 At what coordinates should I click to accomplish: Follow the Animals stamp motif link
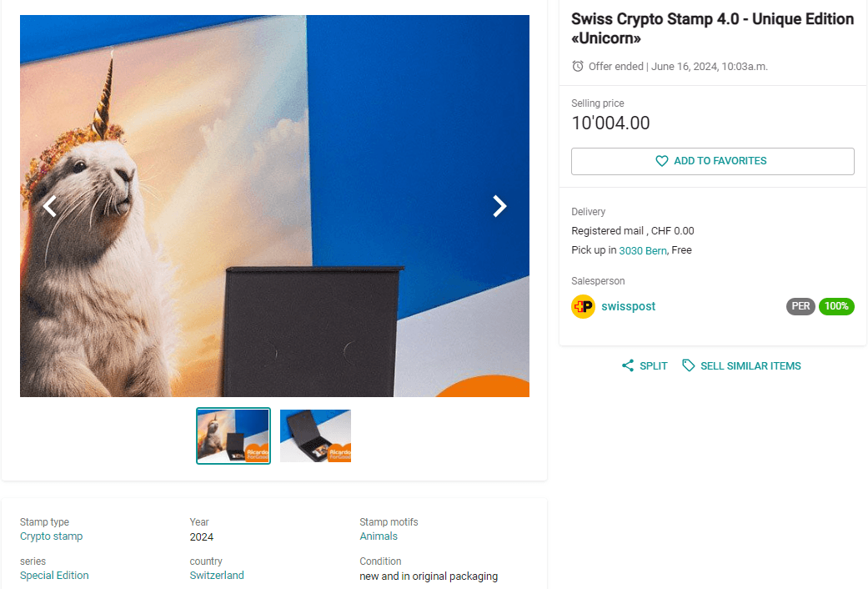379,536
